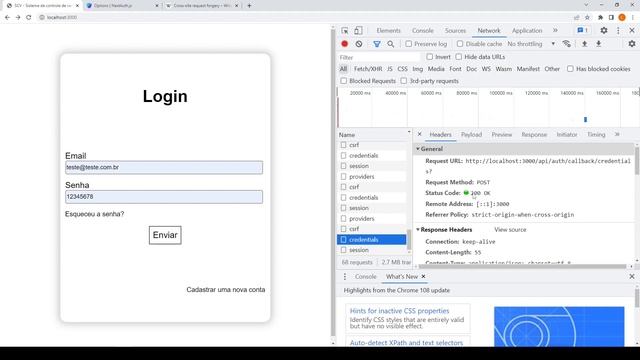Screen dimensions: 640x360
Task: Switch to Sources panel
Action: [x=455, y=31]
